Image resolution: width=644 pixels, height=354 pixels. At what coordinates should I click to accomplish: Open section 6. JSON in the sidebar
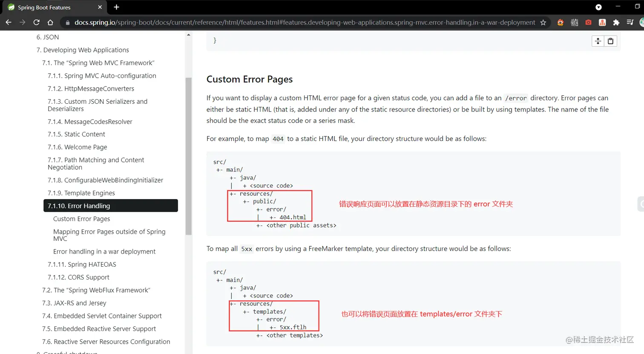[x=48, y=37]
